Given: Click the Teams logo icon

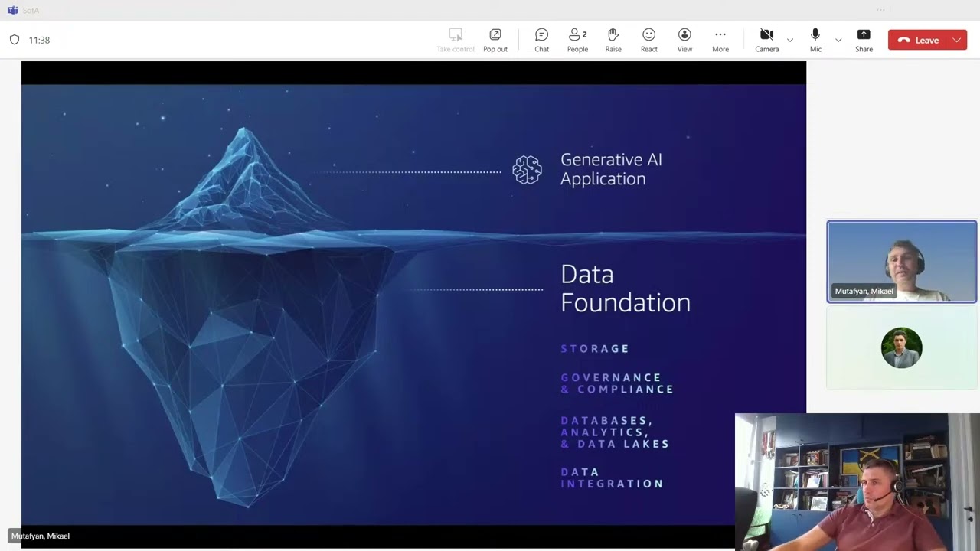Looking at the screenshot, I should (x=12, y=10).
